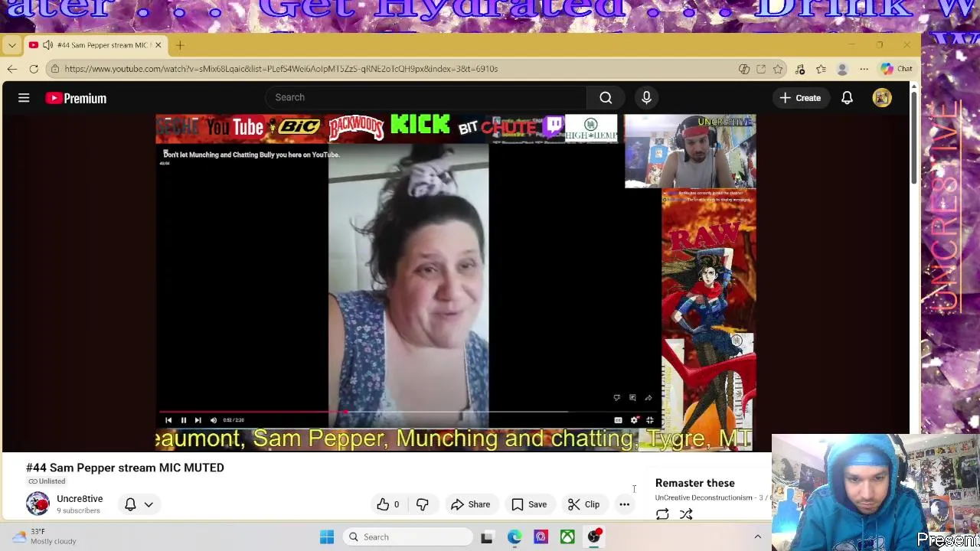The image size is (980, 551).
Task: Go back with the browser back arrow
Action: click(12, 69)
